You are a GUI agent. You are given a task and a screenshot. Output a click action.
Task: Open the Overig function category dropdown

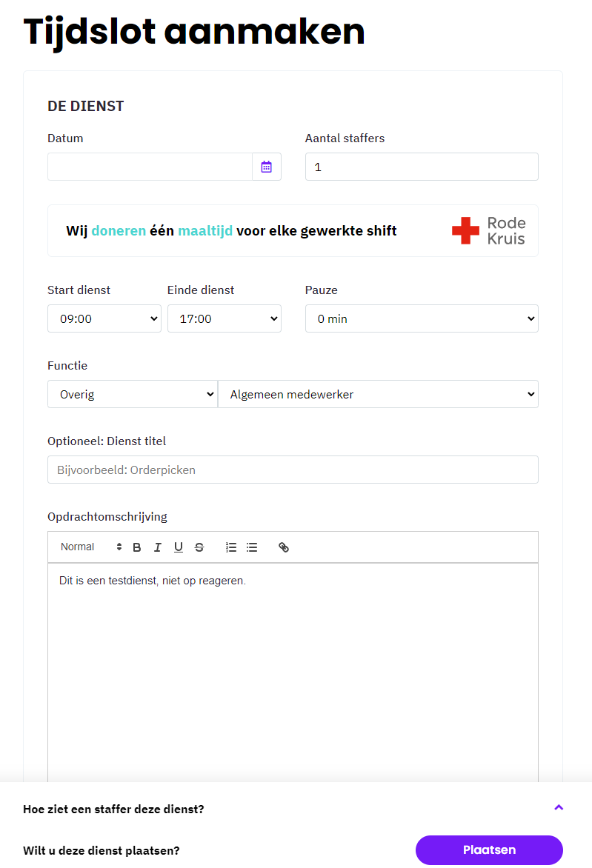pyautogui.click(x=133, y=394)
